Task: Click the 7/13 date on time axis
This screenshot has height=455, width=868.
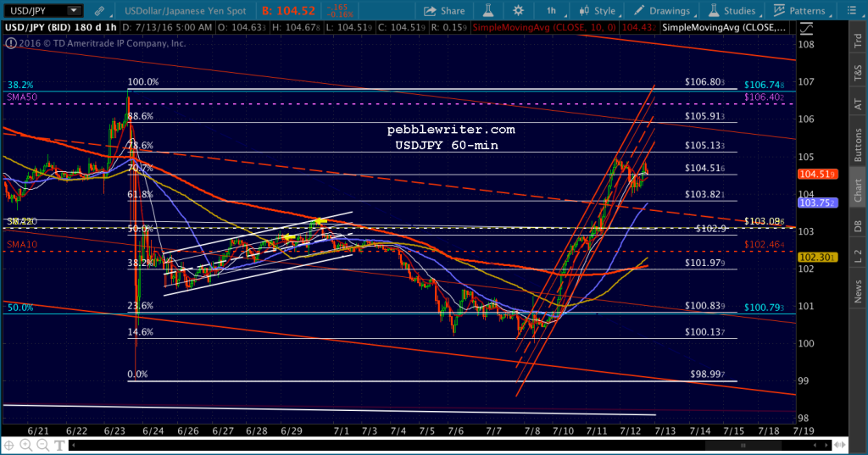Action: (665, 430)
